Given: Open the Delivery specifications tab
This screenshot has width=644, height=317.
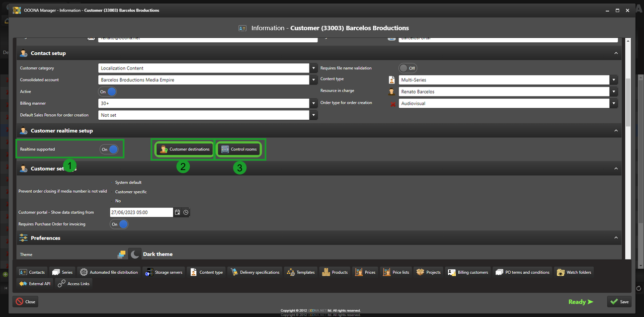Looking at the screenshot, I should 255,272.
